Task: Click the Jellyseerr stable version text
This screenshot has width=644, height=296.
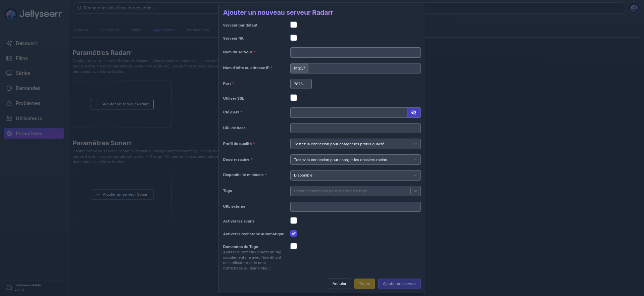Action: 28,286
